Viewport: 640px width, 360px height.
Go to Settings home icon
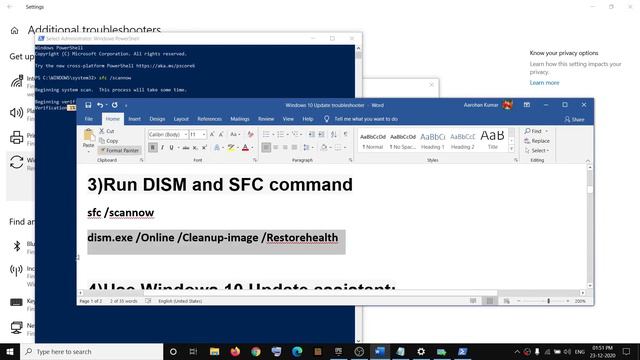pyautogui.click(x=14, y=31)
